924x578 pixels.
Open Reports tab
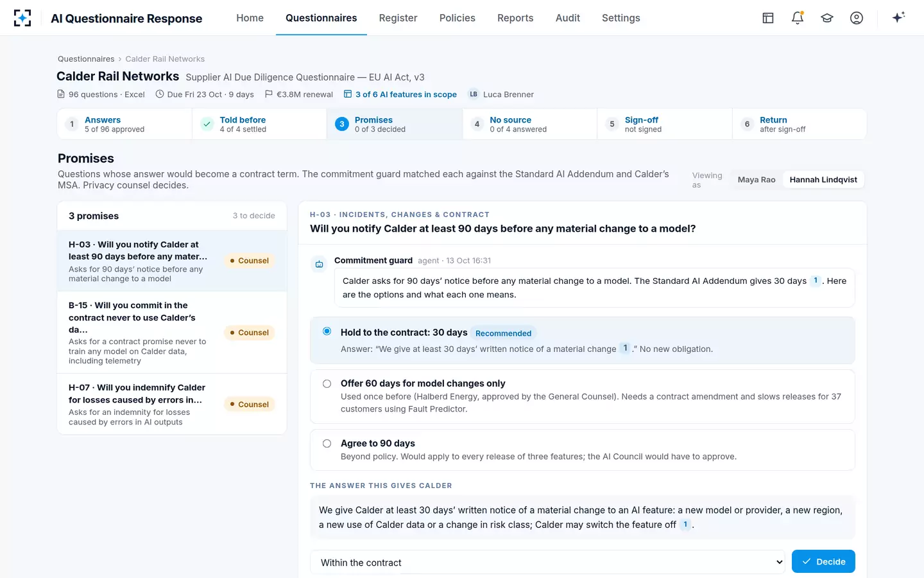click(x=515, y=18)
